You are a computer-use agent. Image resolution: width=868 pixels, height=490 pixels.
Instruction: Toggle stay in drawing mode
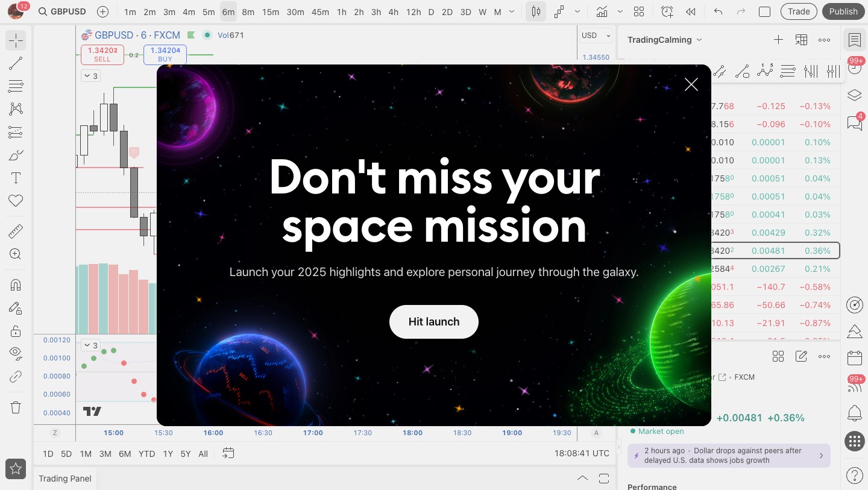tap(16, 308)
